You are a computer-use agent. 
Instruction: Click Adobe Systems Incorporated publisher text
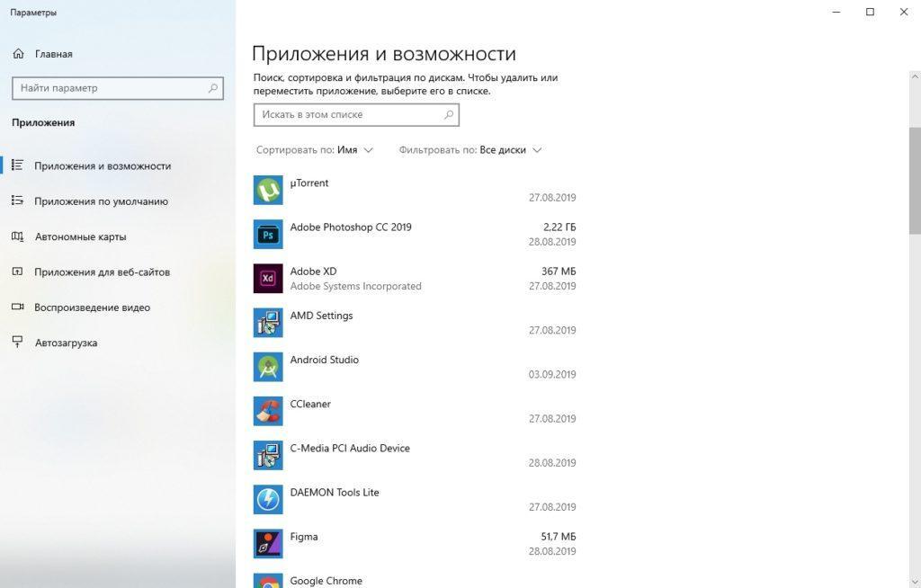click(355, 286)
